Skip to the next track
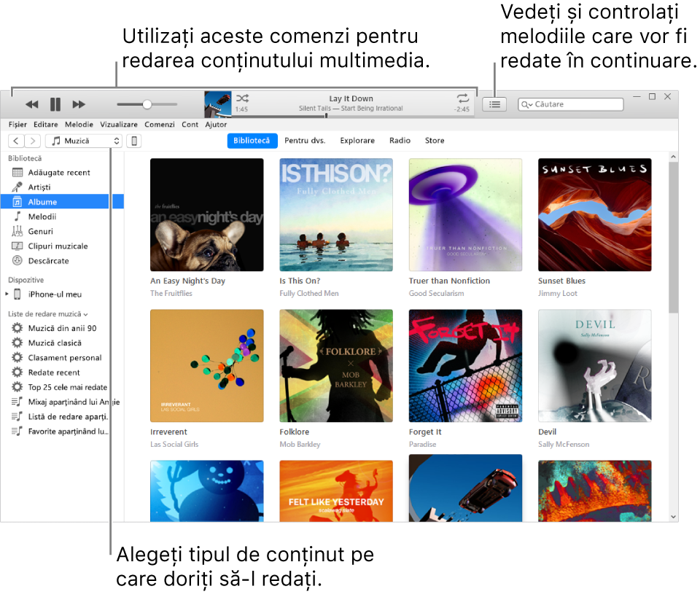The image size is (700, 597). 79,104
